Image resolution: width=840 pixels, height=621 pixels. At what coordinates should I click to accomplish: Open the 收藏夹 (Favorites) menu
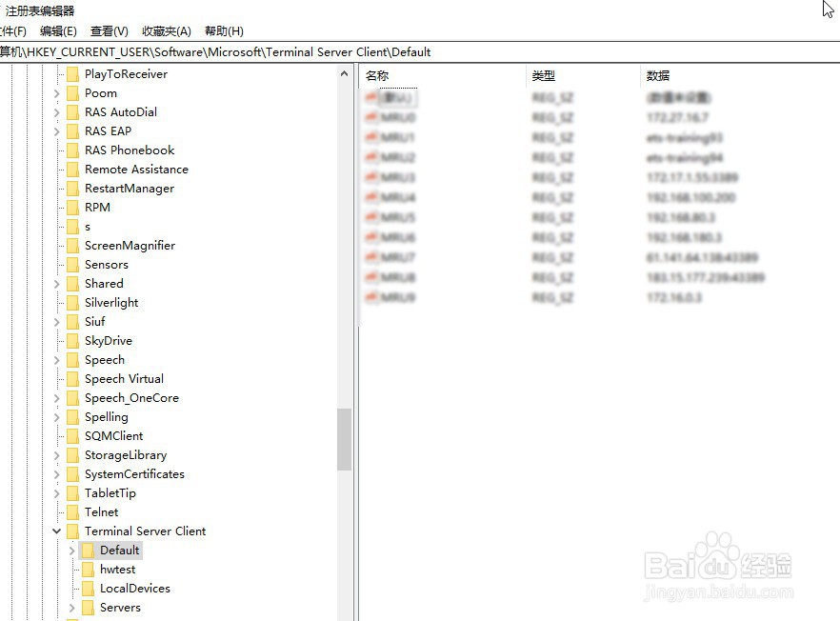click(165, 30)
